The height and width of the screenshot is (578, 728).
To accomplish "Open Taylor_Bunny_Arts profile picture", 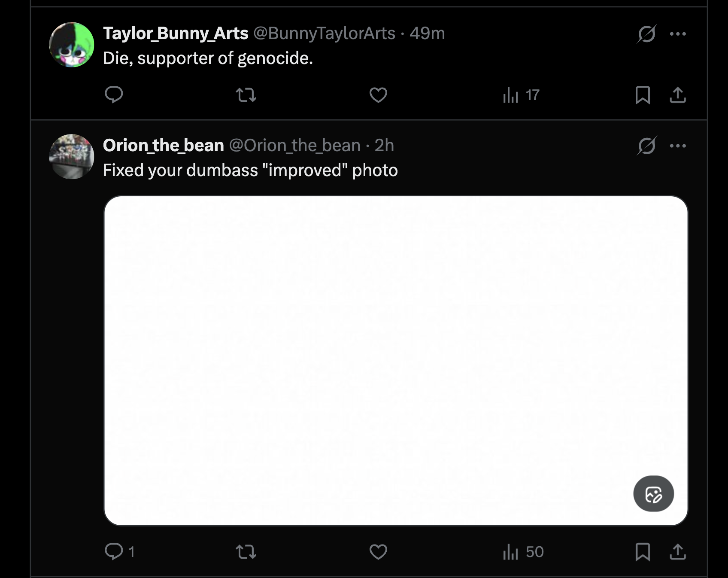I will tap(72, 45).
